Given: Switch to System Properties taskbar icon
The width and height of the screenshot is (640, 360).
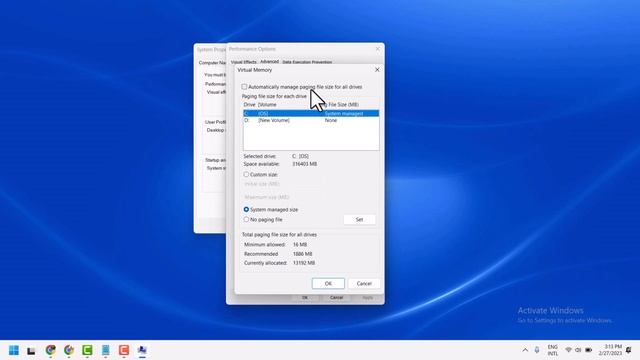Looking at the screenshot, I should pyautogui.click(x=142, y=350).
